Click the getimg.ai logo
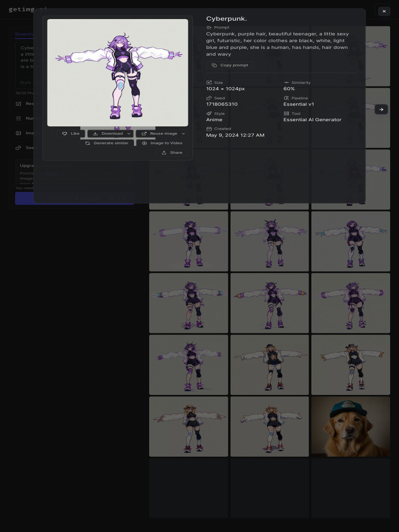This screenshot has width=399, height=532. coord(28,9)
